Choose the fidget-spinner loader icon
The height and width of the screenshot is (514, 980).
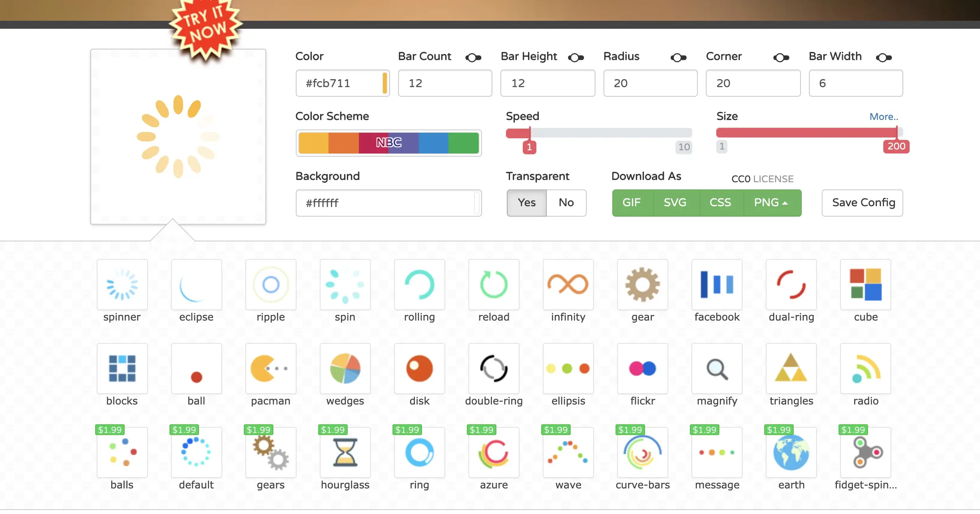pos(865,452)
